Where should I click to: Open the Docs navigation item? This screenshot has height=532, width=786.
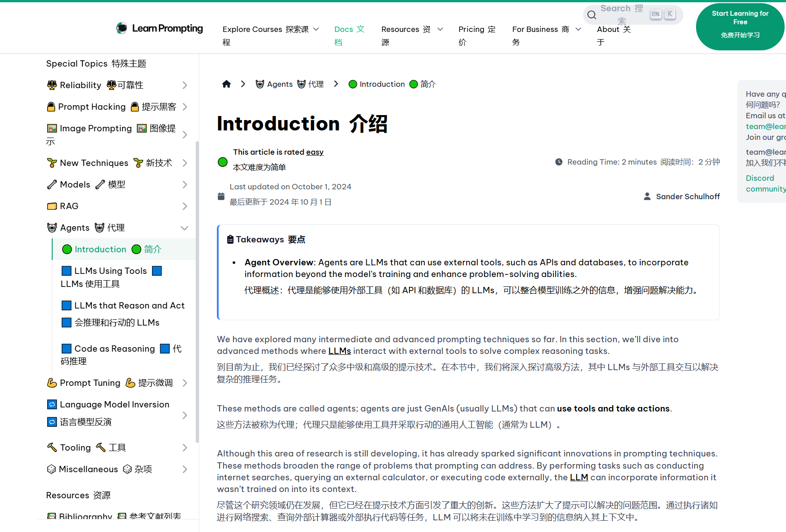click(x=350, y=35)
